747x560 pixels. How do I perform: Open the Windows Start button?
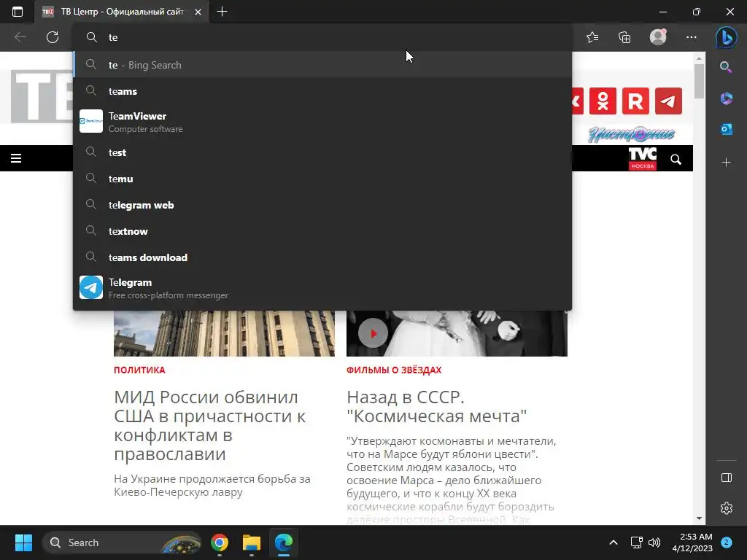pyautogui.click(x=23, y=542)
